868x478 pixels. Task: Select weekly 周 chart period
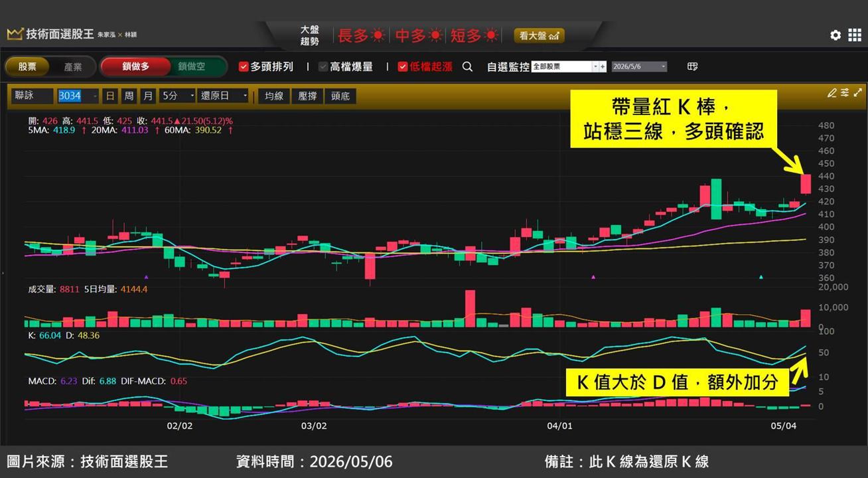point(129,96)
